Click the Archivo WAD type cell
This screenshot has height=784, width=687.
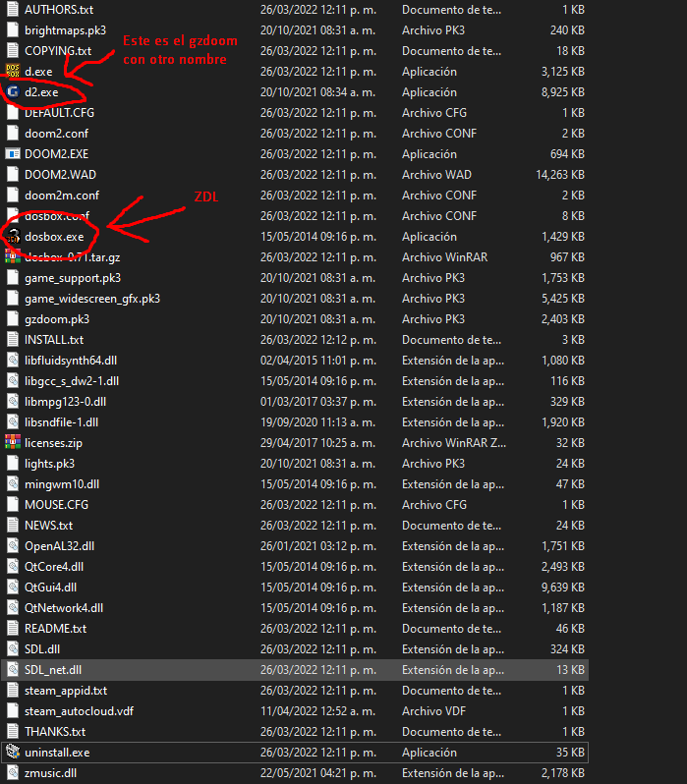tap(436, 175)
